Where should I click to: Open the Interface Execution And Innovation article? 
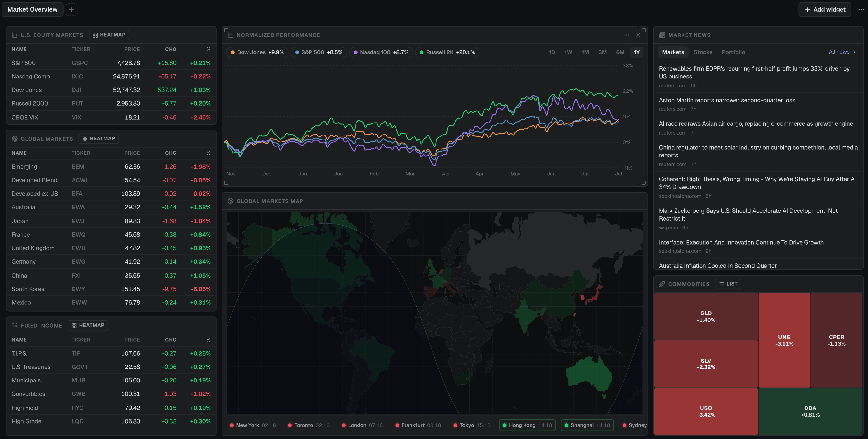click(758, 247)
